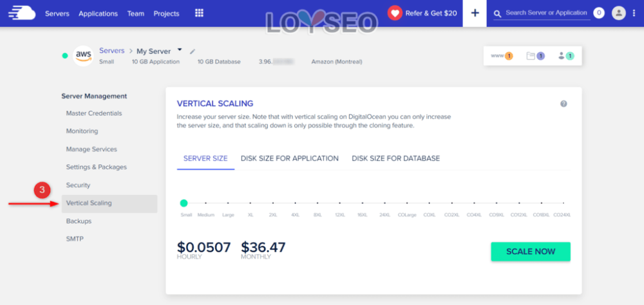This screenshot has height=305, width=644.
Task: Set server size slider to CO4XL
Action: click(474, 203)
